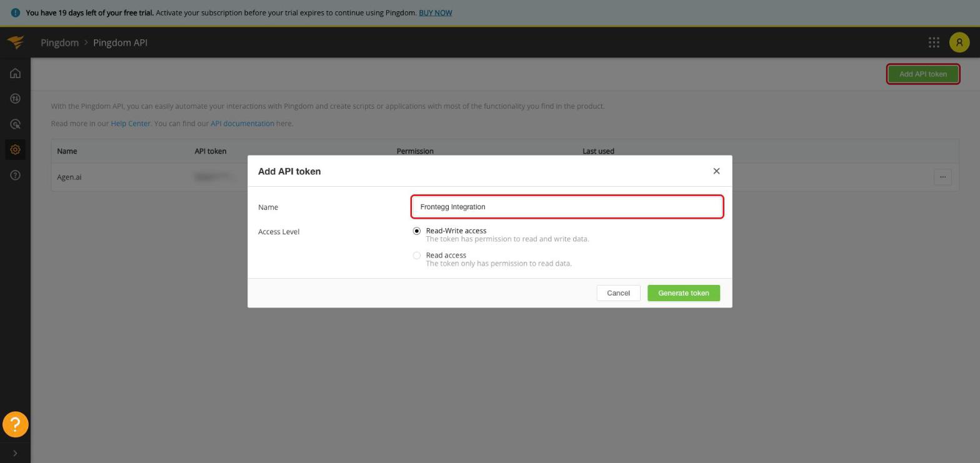Open the API documentation link

tap(242, 124)
